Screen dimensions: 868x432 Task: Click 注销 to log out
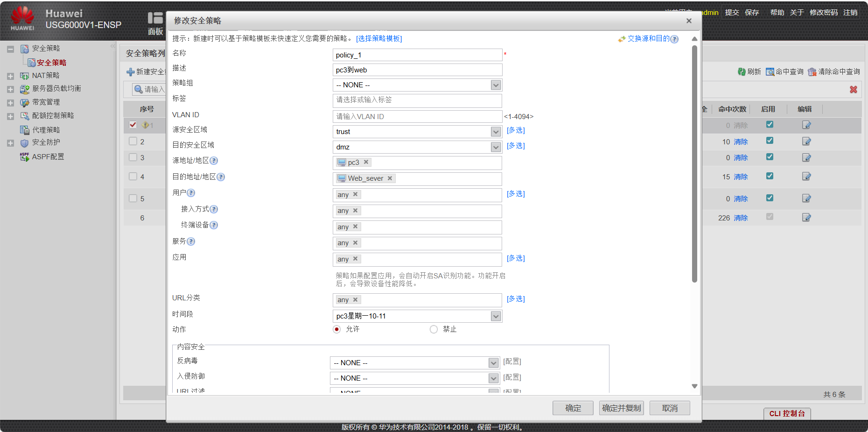click(x=850, y=13)
